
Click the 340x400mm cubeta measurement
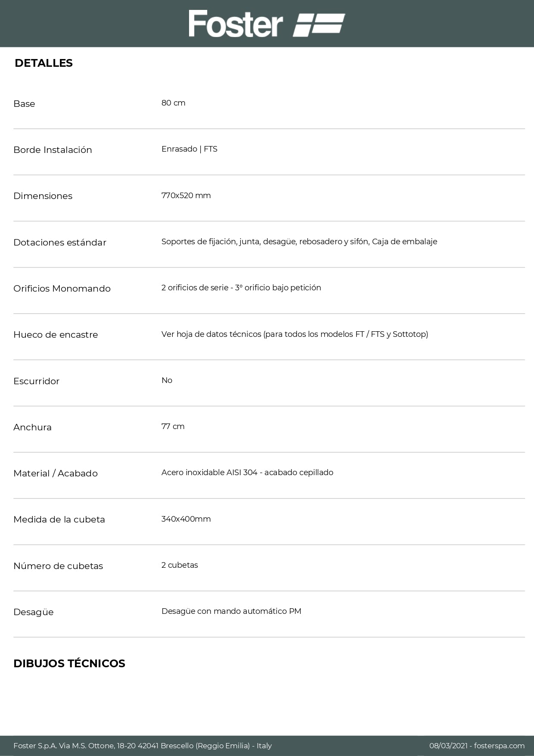tap(186, 519)
